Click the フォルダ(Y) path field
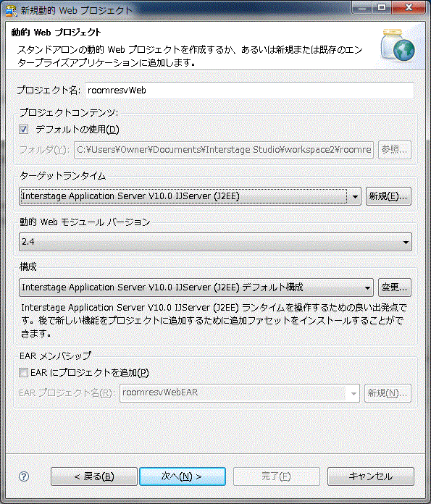 224,150
